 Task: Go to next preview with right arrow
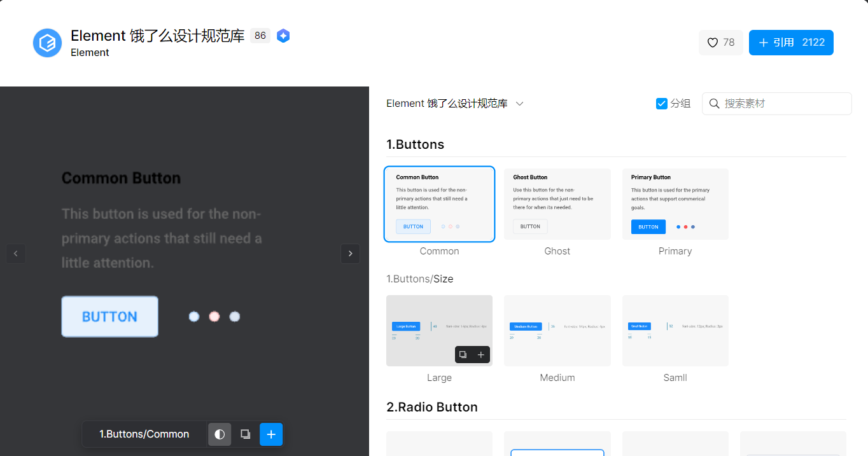coord(350,253)
